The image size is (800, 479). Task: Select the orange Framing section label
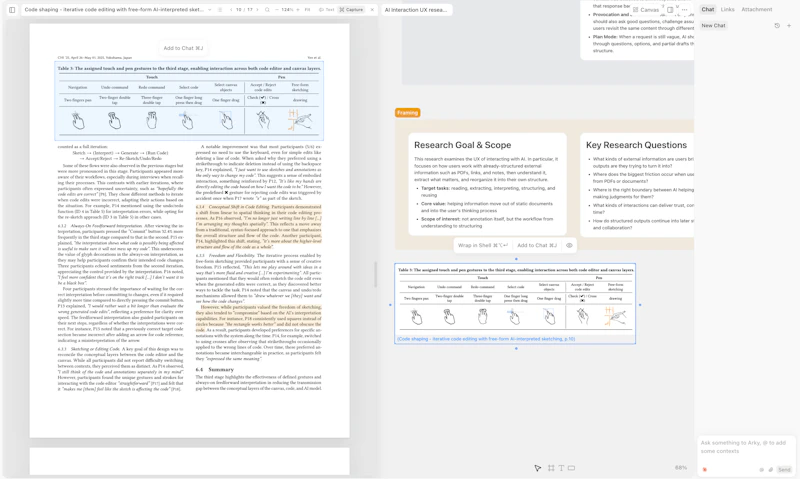(407, 113)
